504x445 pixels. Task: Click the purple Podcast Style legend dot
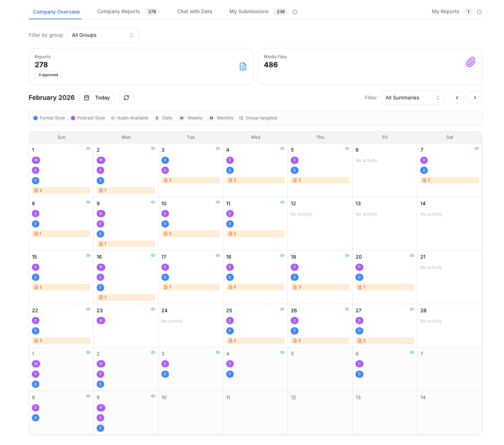click(x=73, y=118)
